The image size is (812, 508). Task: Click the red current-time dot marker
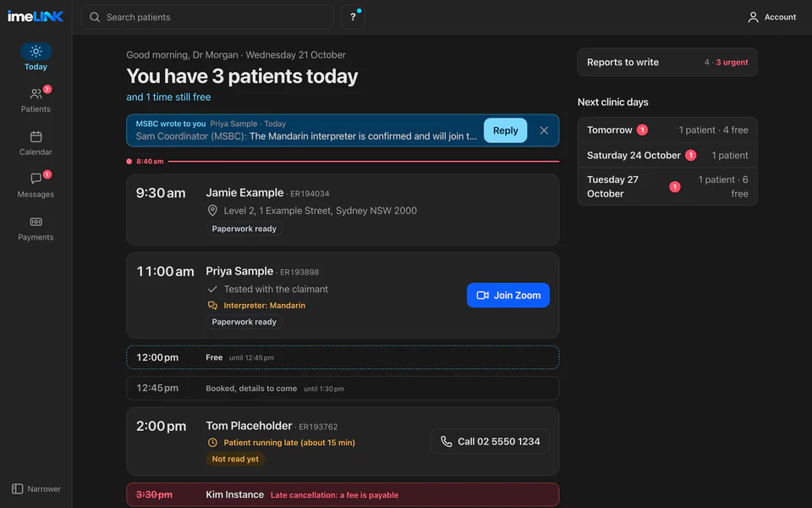[129, 161]
